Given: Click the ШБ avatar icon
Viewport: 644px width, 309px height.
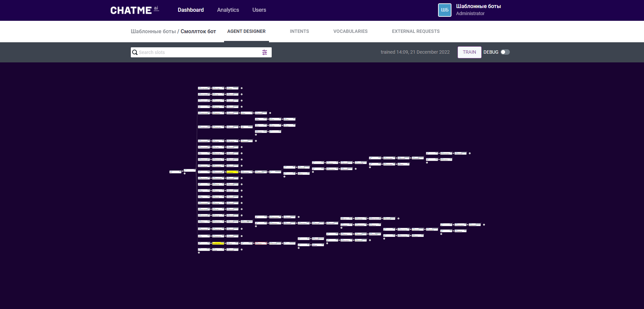Looking at the screenshot, I should 444,10.
